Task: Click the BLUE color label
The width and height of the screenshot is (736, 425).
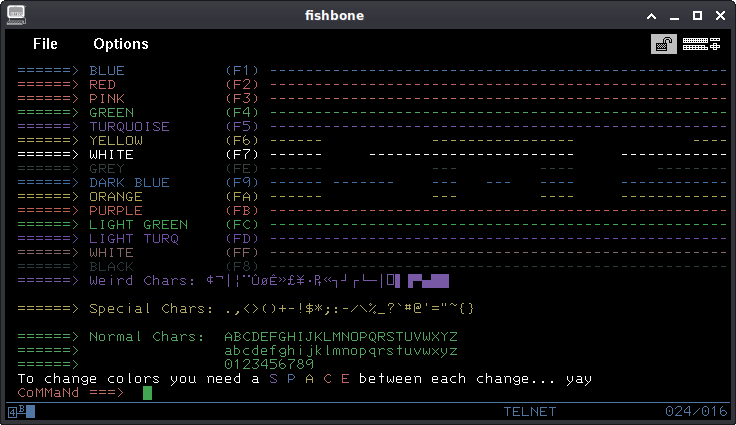Action: click(107, 70)
